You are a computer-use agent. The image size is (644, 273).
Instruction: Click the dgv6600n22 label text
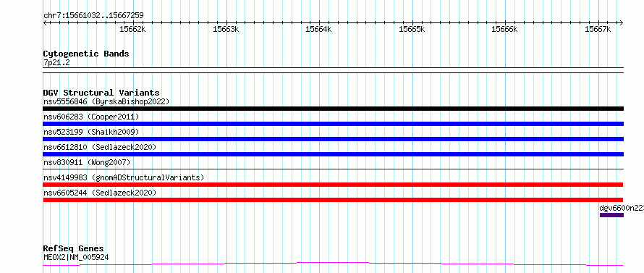(622, 208)
